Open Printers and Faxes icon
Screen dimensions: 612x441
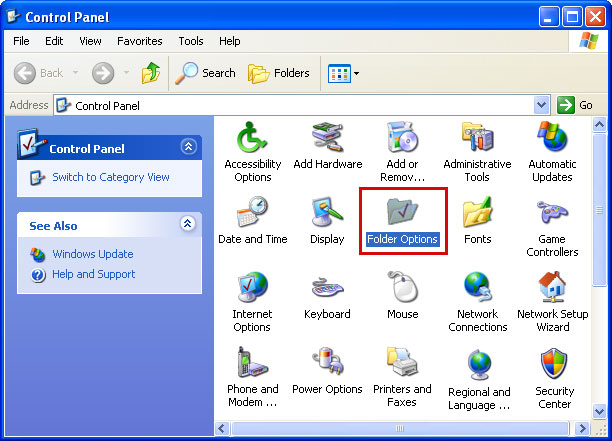pos(402,377)
